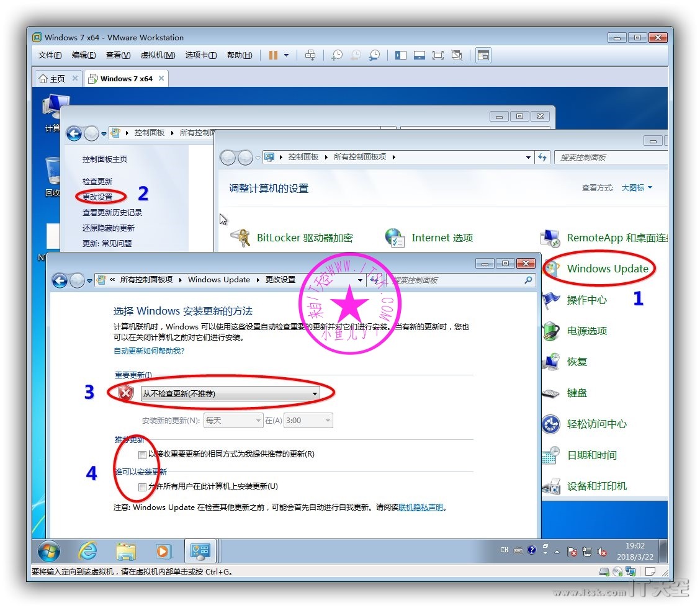Open the 联机隐私声明 link
700x608 pixels.
coord(421,507)
